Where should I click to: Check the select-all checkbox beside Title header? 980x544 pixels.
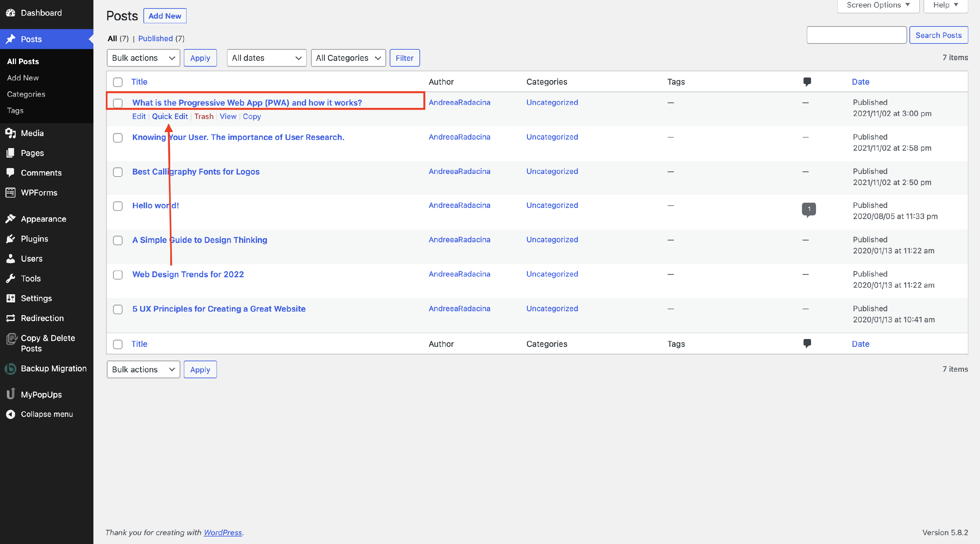(118, 82)
